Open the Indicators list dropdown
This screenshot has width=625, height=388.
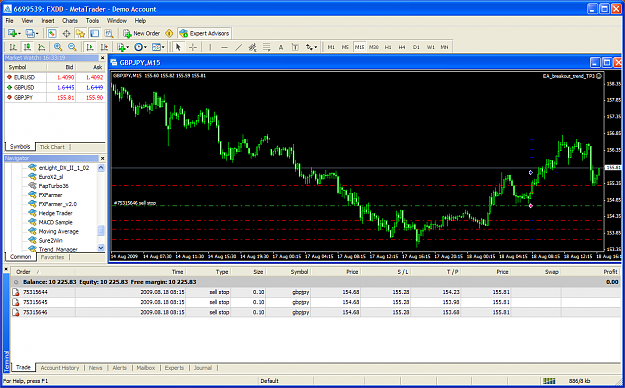[x=123, y=47]
